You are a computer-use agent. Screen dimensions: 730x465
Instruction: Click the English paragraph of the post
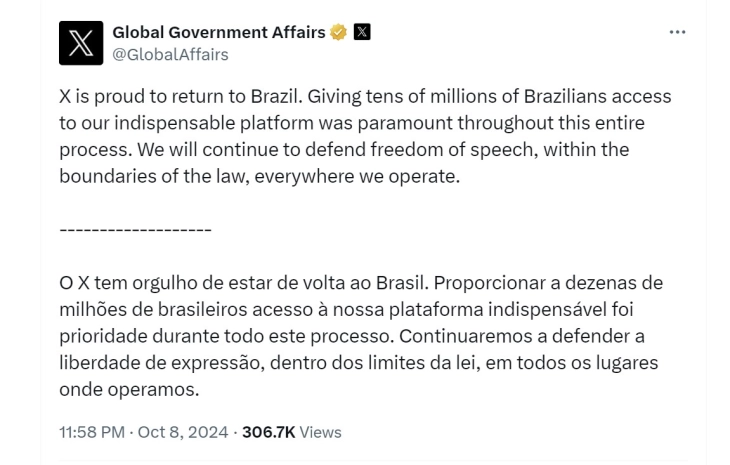[365, 136]
